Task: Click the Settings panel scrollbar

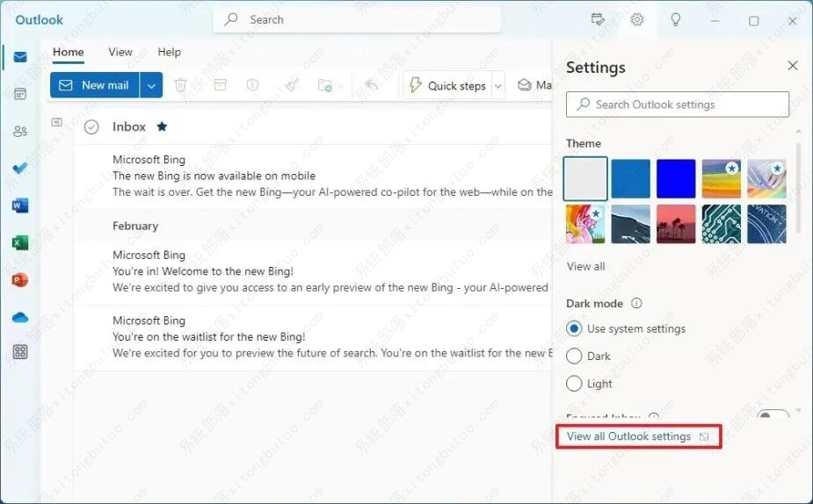Action: 798,186
